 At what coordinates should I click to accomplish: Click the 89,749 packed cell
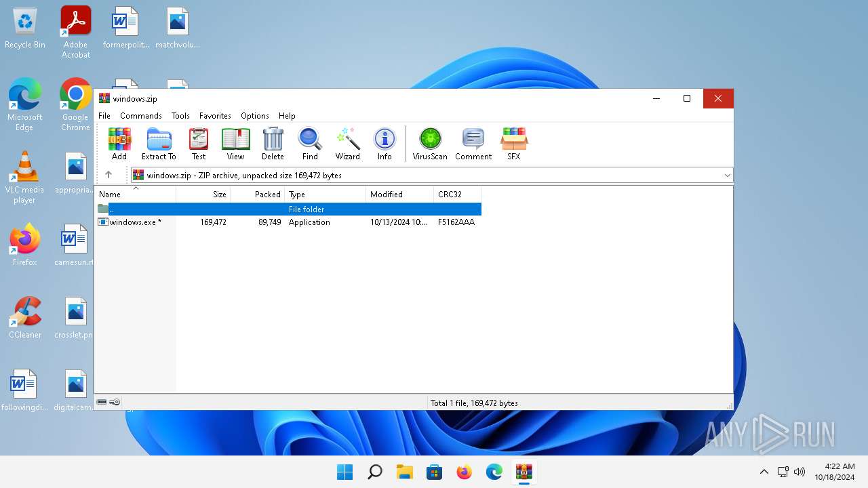click(x=269, y=222)
